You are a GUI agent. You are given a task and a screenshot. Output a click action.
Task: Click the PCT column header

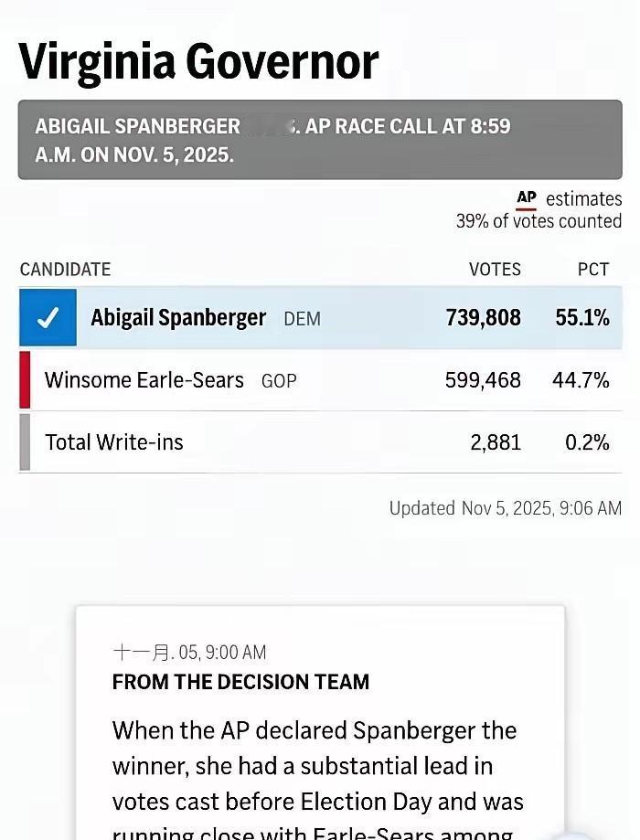click(593, 270)
